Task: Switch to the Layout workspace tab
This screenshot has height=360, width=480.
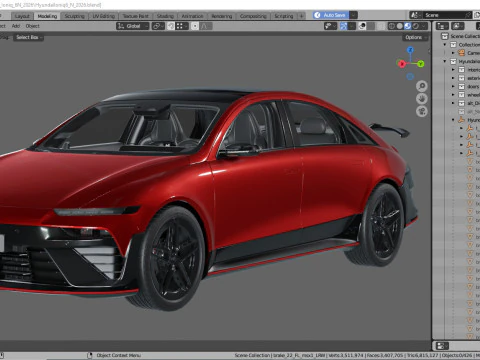Action: coord(22,16)
